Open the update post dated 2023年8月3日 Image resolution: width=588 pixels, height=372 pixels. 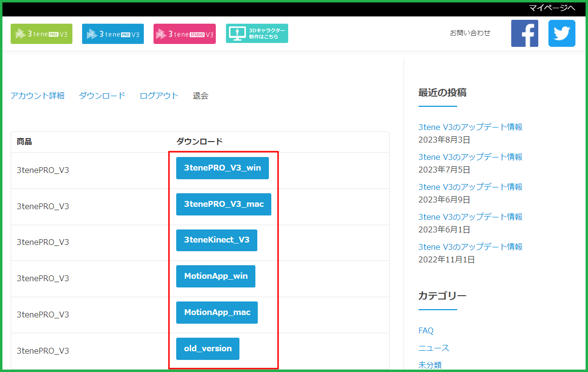[x=470, y=127]
